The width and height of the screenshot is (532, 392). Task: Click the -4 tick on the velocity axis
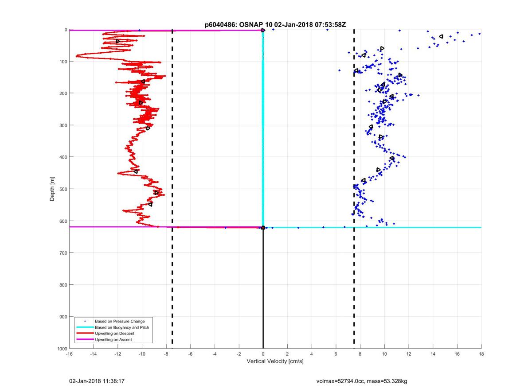point(215,354)
